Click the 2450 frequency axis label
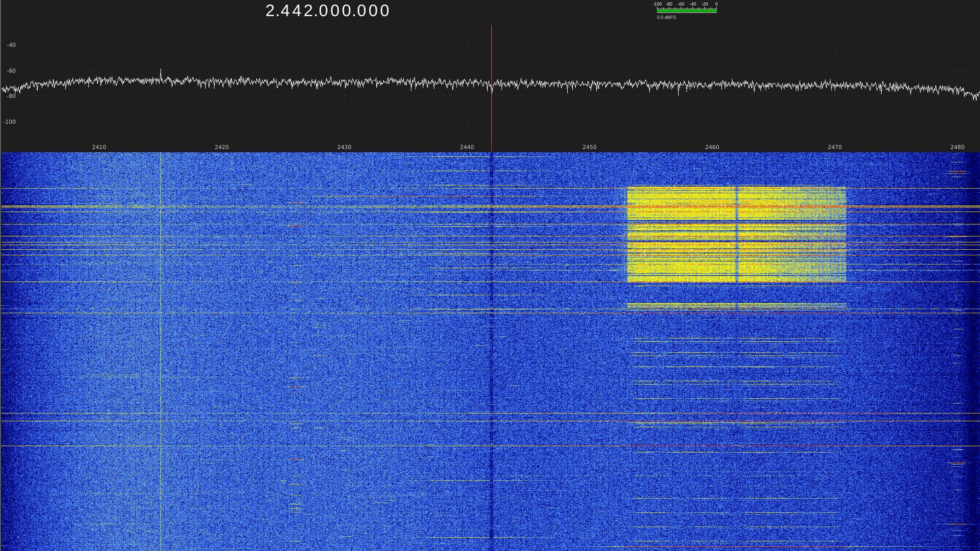The height and width of the screenshot is (551, 980). [589, 147]
